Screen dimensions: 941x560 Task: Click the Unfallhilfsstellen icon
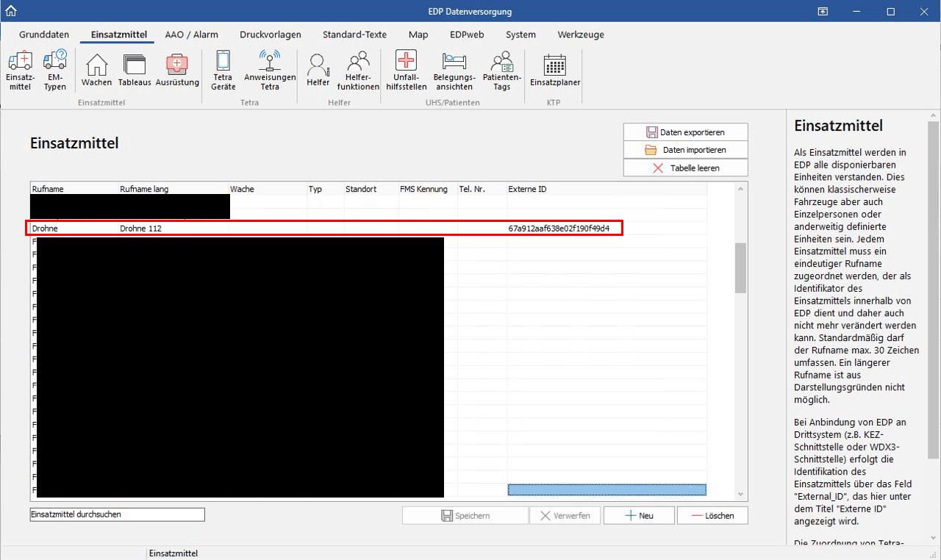[406, 71]
